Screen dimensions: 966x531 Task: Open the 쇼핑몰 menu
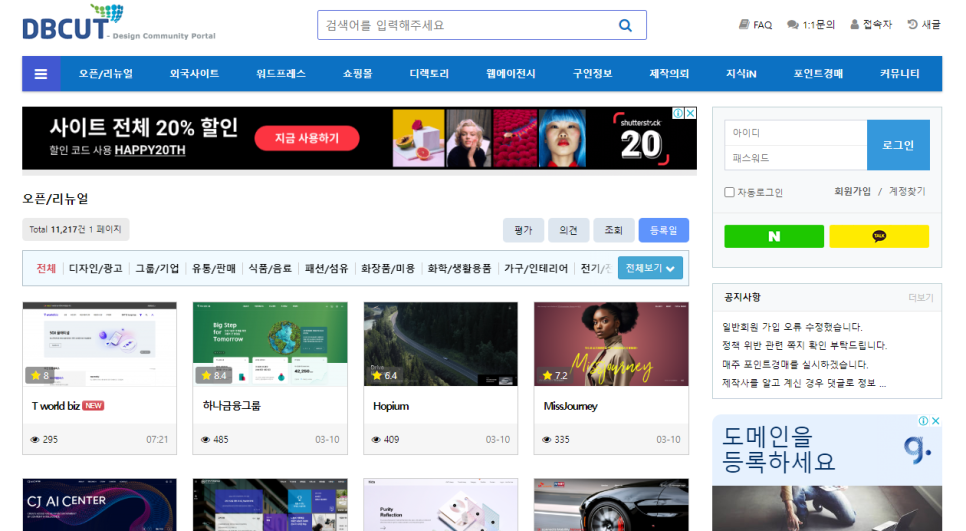tap(357, 74)
